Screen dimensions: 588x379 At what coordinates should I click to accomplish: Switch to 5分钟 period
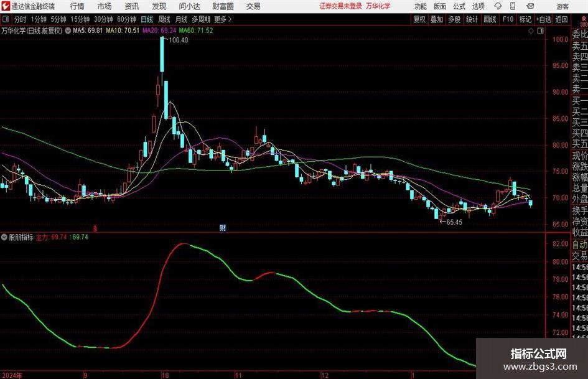58,19
